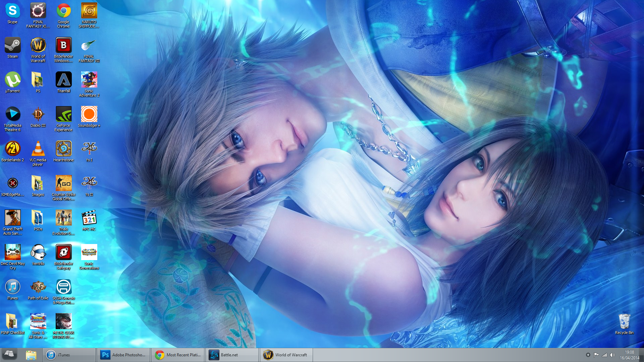Screen dimensions: 644x362
Task: Open XIMEdgeManager desktop icon
Action: 12,186
